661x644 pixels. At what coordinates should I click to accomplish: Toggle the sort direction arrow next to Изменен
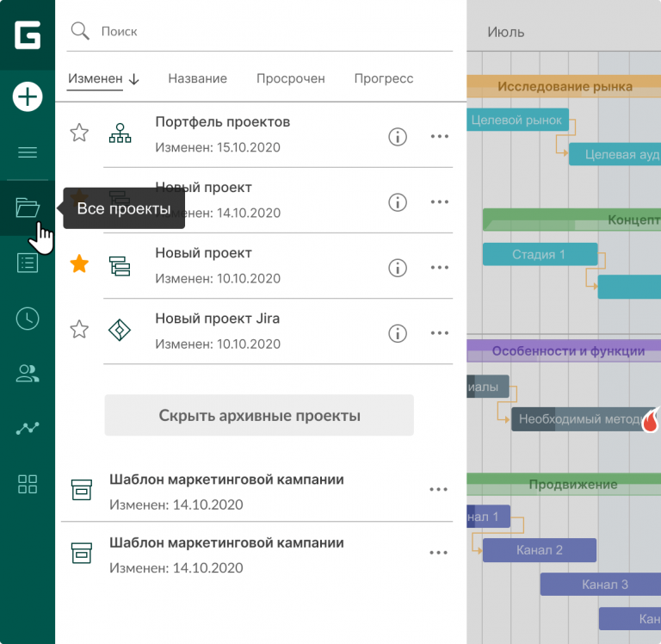coord(134,79)
